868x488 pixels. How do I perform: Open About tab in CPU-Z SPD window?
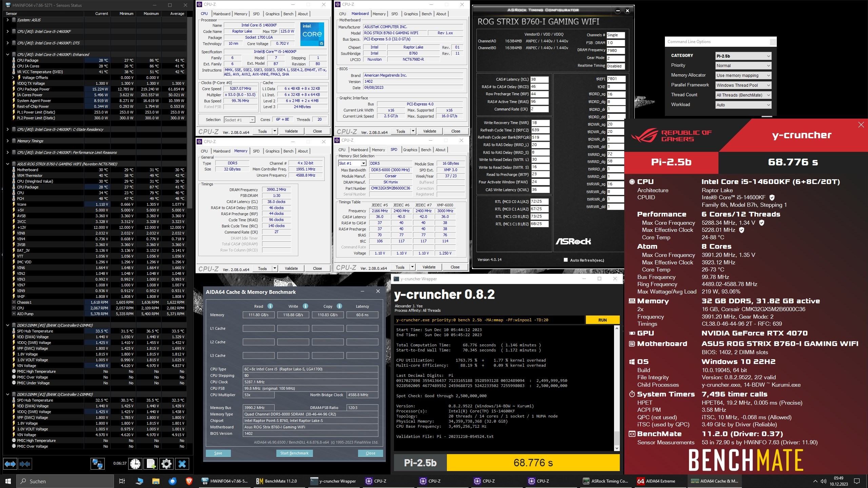(440, 150)
